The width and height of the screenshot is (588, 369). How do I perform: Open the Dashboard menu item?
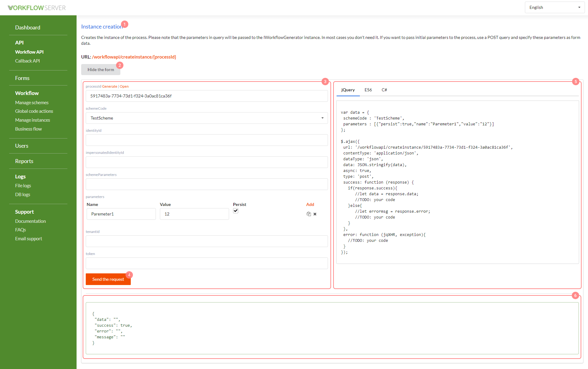(x=28, y=28)
